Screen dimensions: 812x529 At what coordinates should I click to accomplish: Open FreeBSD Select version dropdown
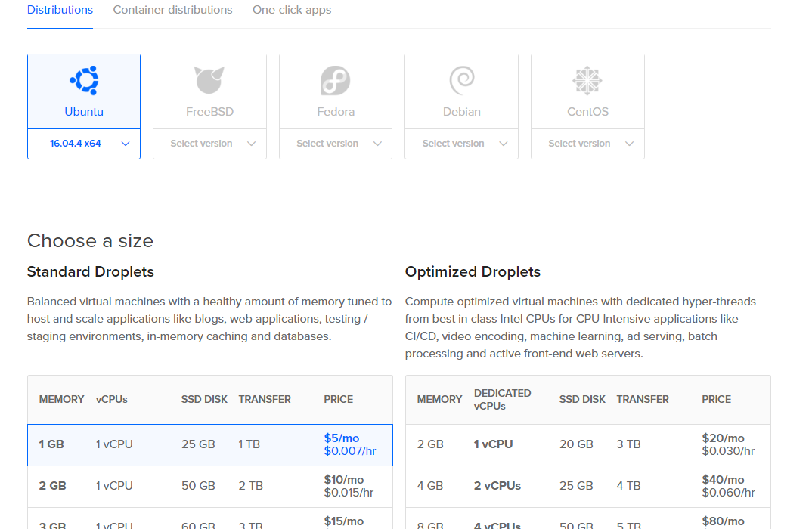(x=209, y=144)
